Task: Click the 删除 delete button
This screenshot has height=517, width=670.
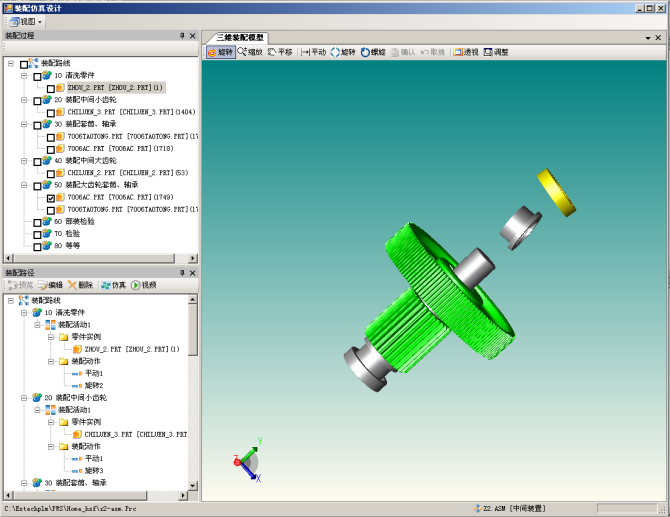Action: (x=81, y=285)
